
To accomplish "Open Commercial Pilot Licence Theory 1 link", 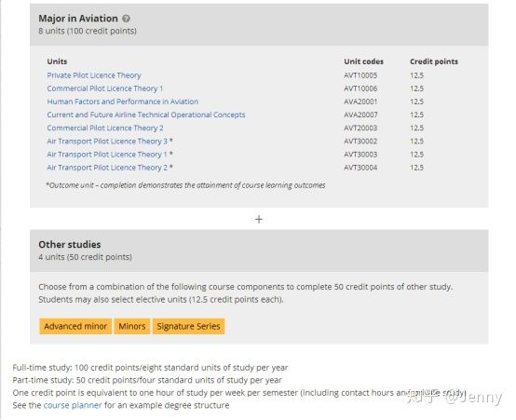I will pyautogui.click(x=105, y=88).
